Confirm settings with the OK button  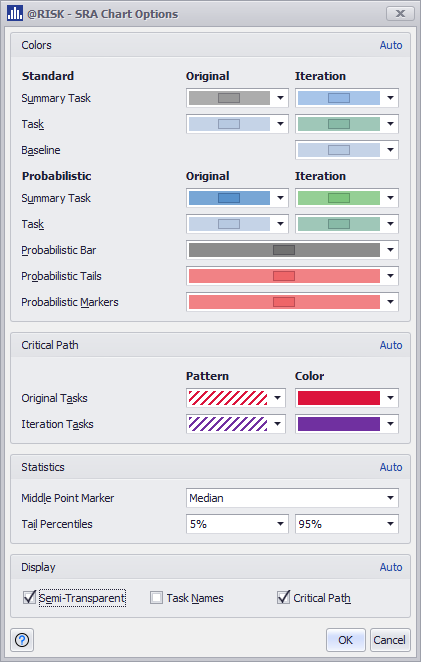[345, 640]
